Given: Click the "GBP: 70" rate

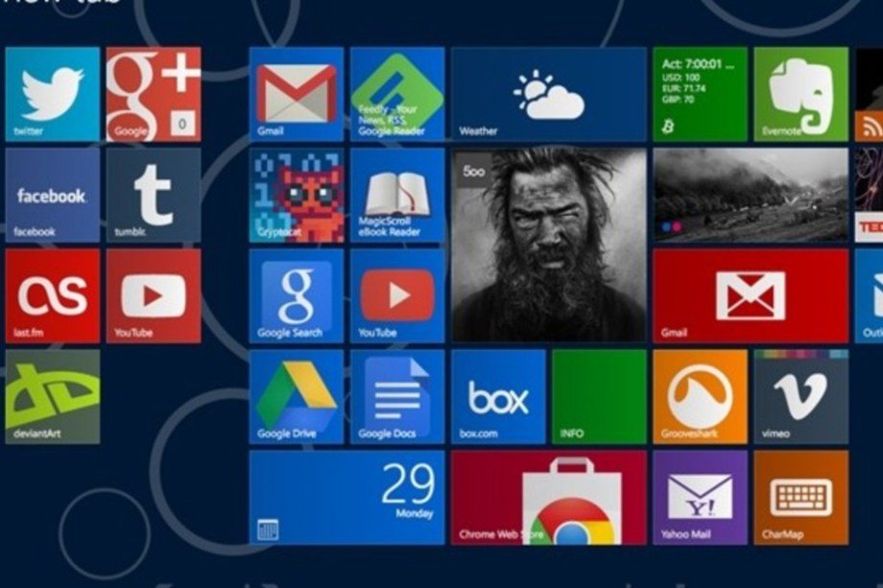Looking at the screenshot, I should pos(678,100).
